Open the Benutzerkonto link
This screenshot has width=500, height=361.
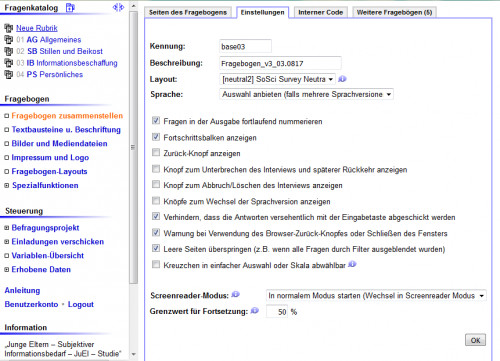31,304
